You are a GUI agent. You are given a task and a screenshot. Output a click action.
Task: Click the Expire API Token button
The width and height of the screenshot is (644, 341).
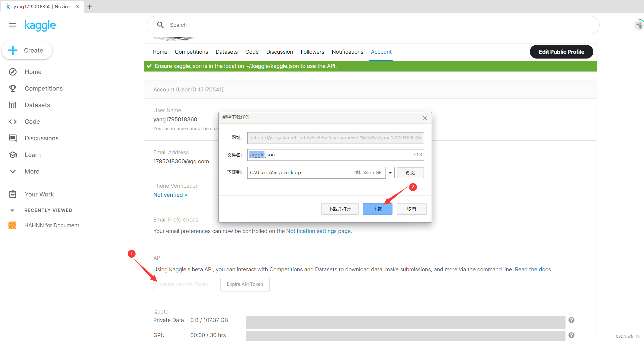click(x=245, y=284)
